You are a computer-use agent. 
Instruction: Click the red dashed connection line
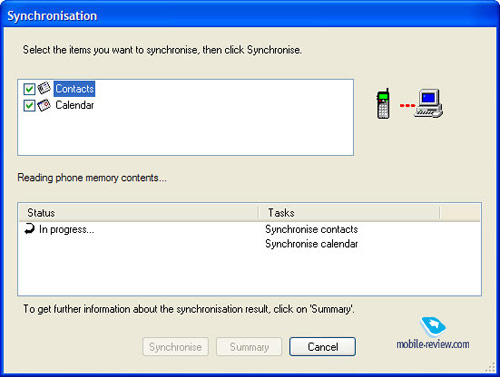[407, 106]
